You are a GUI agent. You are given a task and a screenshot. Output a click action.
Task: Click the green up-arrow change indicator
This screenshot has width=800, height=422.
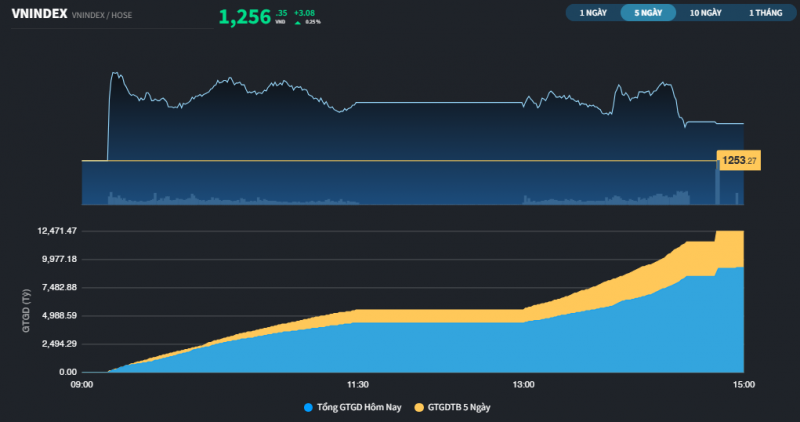pyautogui.click(x=298, y=21)
